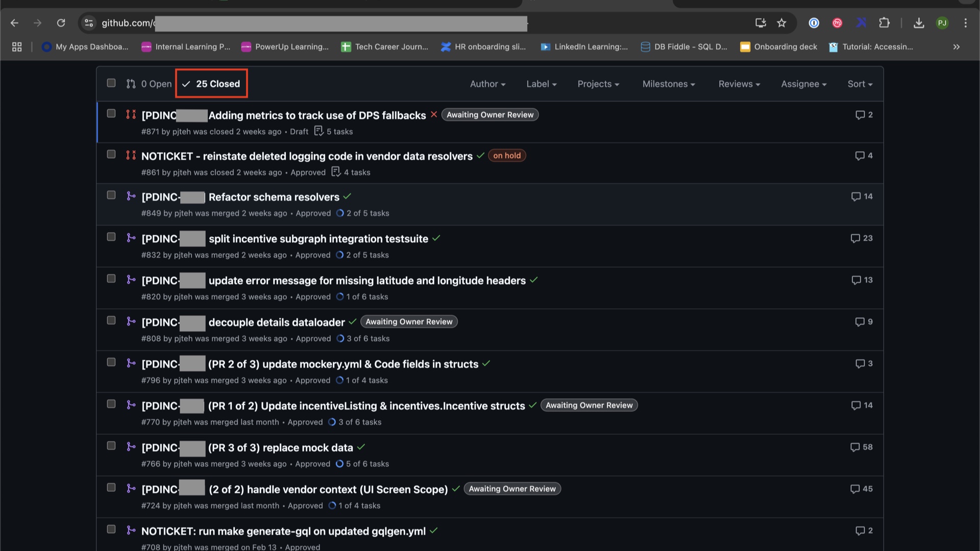Open the browser Extensions puzzle icon
Viewport: 980px width, 551px height.
(x=884, y=23)
